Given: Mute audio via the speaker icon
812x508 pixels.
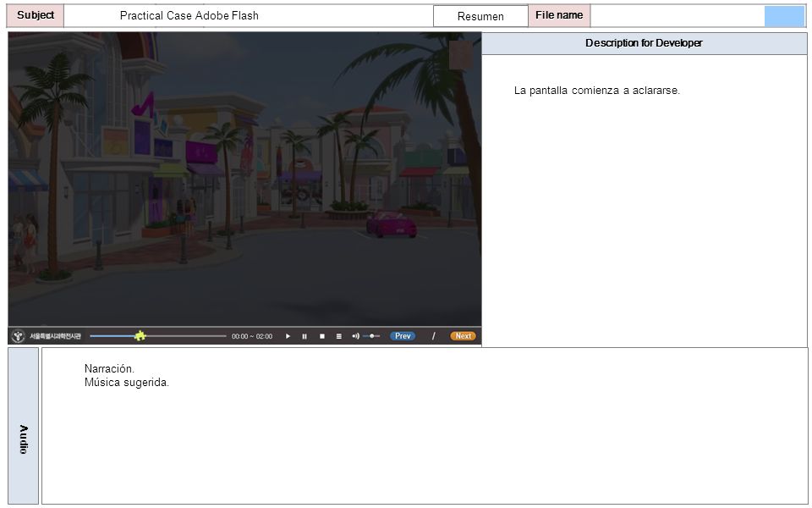Looking at the screenshot, I should coord(355,336).
